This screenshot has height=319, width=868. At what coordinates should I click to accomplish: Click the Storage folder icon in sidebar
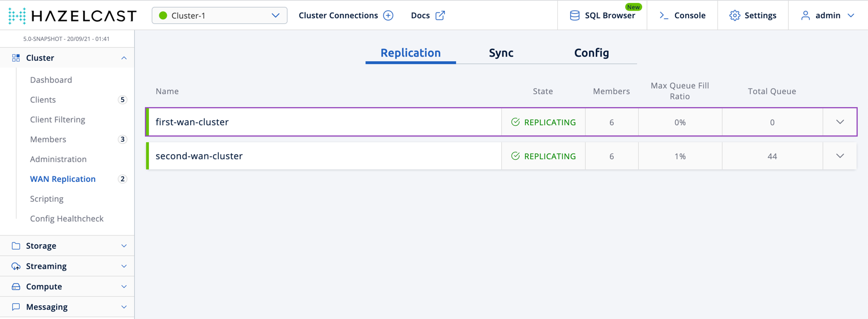pos(16,246)
